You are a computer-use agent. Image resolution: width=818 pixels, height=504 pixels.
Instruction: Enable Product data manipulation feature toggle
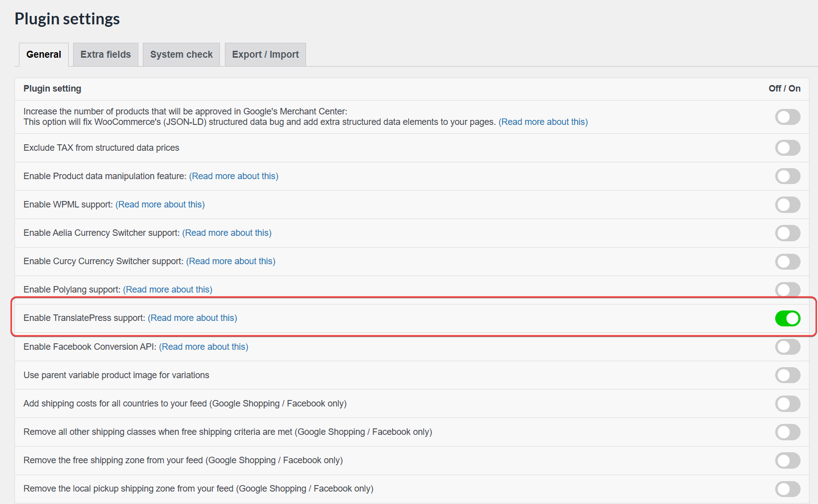click(x=787, y=176)
